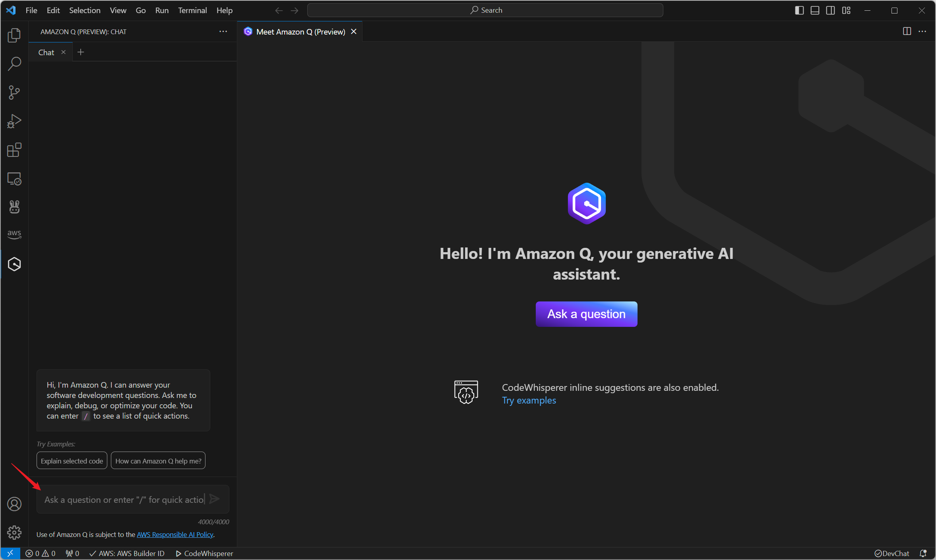Viewport: 936px width, 560px height.
Task: Toggle secondary side bar layout button
Action: coord(831,10)
